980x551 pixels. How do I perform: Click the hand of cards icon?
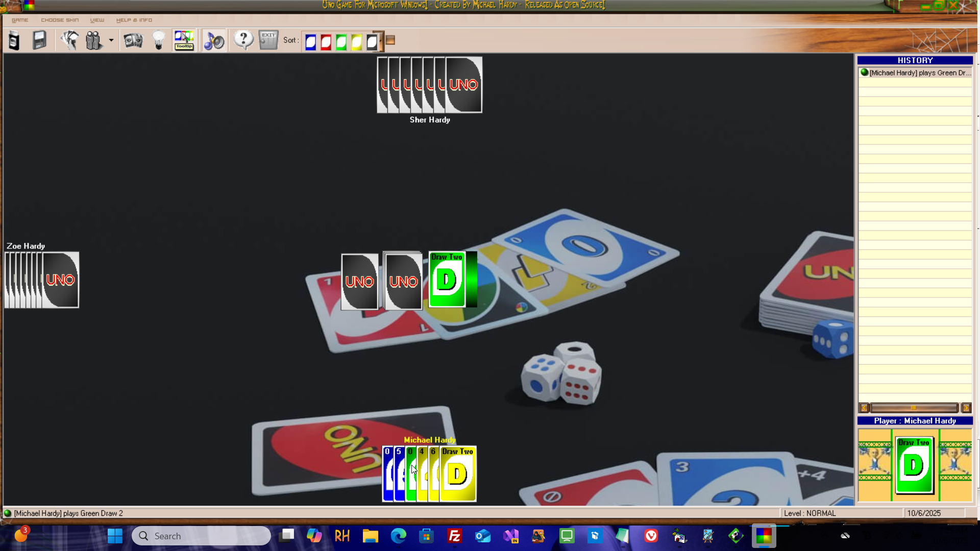69,40
